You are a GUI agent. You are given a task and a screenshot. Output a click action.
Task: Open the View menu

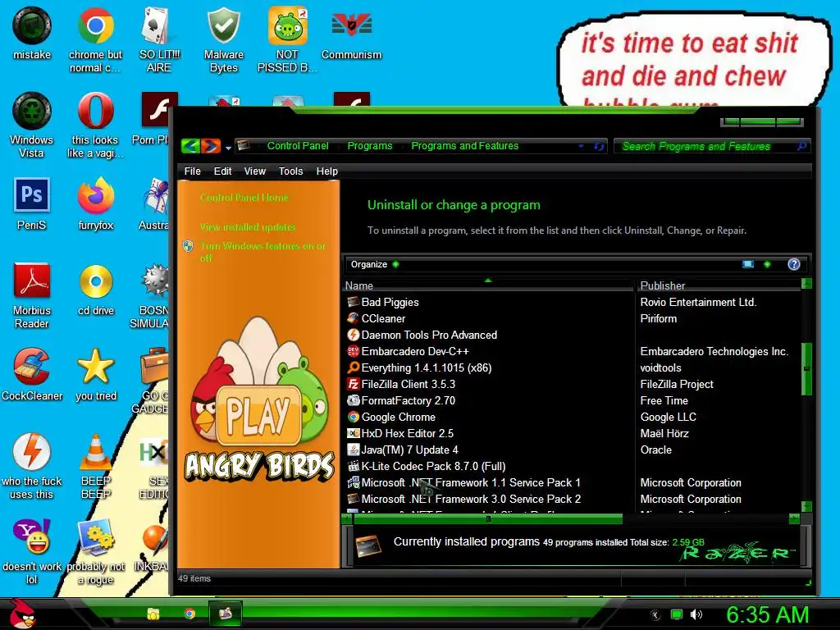click(254, 171)
